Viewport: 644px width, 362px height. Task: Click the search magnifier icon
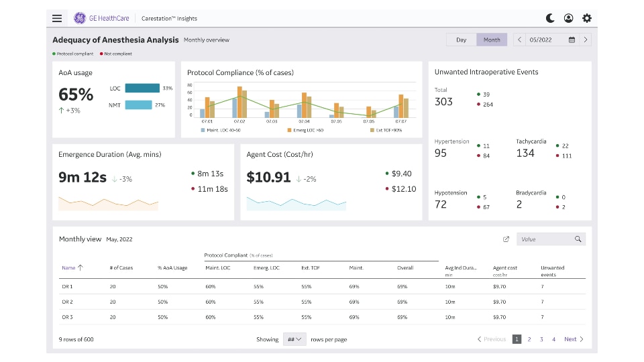tap(578, 239)
